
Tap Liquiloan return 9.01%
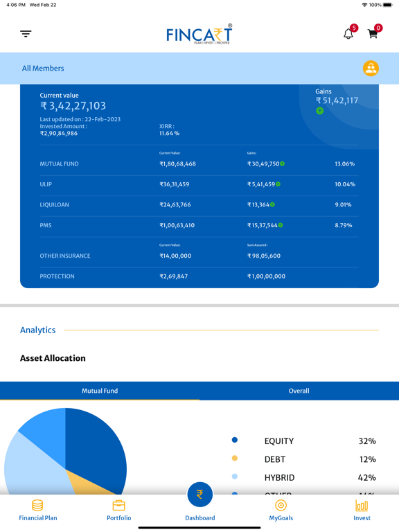coord(343,204)
